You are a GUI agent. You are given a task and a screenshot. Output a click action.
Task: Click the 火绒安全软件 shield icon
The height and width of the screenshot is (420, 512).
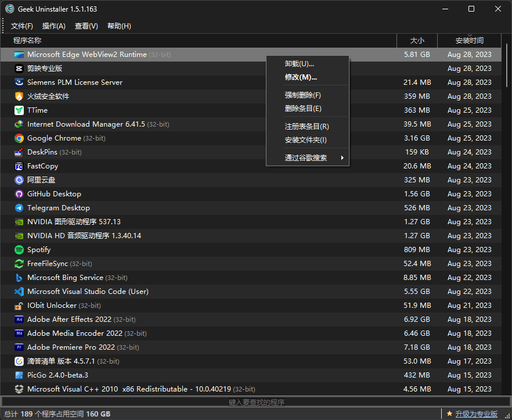pos(19,96)
